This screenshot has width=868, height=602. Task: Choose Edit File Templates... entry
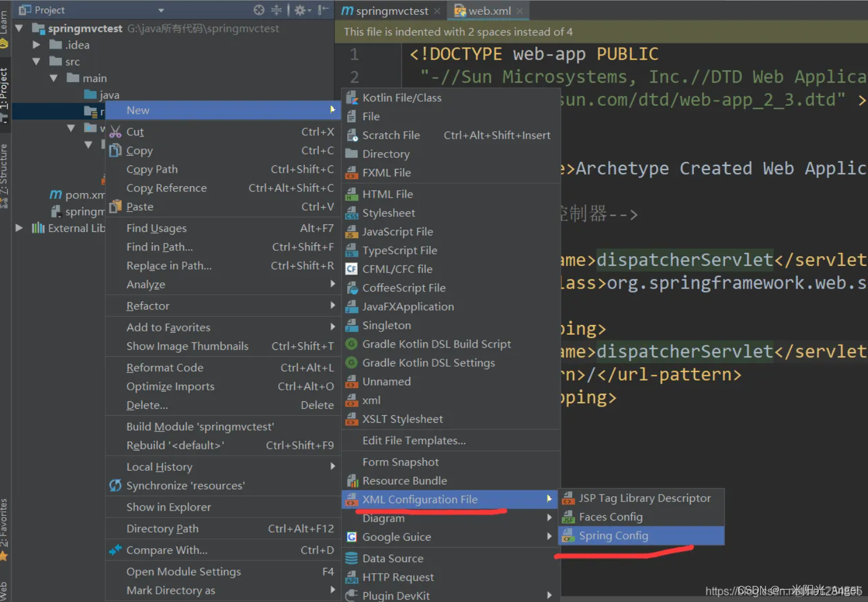point(451,441)
